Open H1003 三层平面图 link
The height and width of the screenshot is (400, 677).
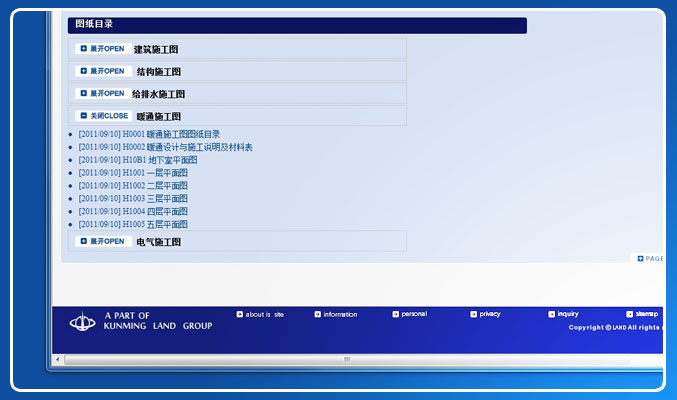point(133,199)
